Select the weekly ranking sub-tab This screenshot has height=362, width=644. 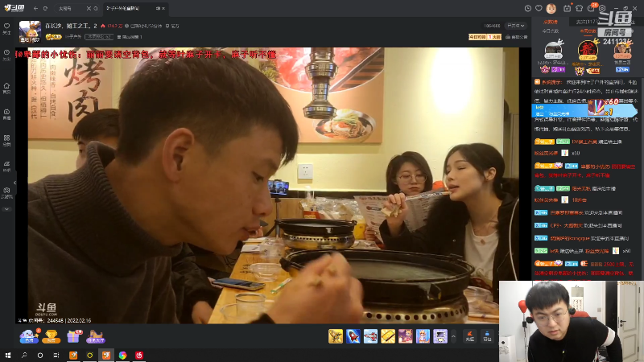(x=588, y=31)
